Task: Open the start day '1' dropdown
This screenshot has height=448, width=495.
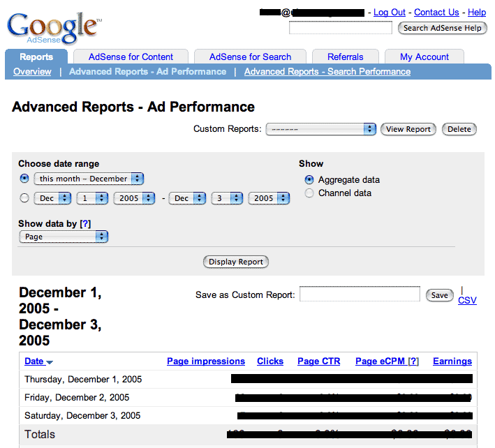Action: [x=92, y=198]
